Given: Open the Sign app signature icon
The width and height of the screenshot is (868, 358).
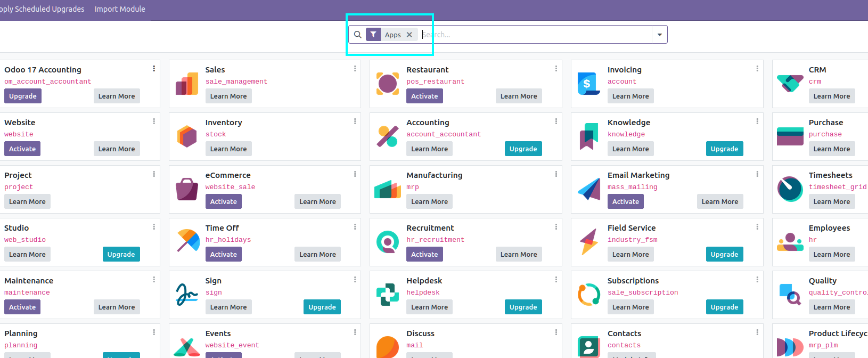Looking at the screenshot, I should [x=187, y=295].
